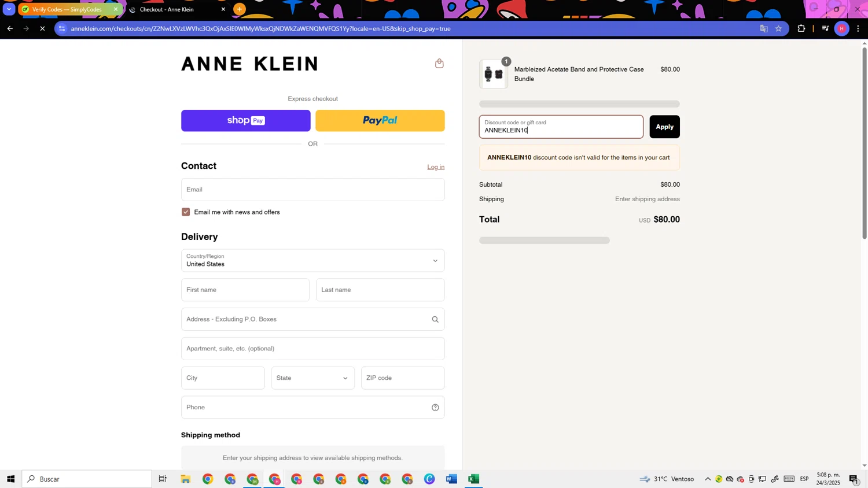Viewport: 868px width, 488px height.
Task: Click the Address field
Action: click(313, 319)
